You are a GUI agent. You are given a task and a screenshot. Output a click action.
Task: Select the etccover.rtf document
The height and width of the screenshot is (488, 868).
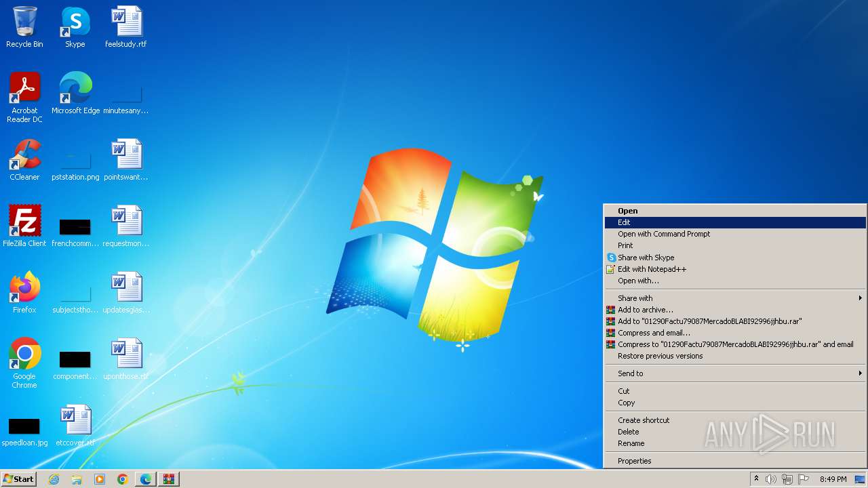(x=75, y=426)
